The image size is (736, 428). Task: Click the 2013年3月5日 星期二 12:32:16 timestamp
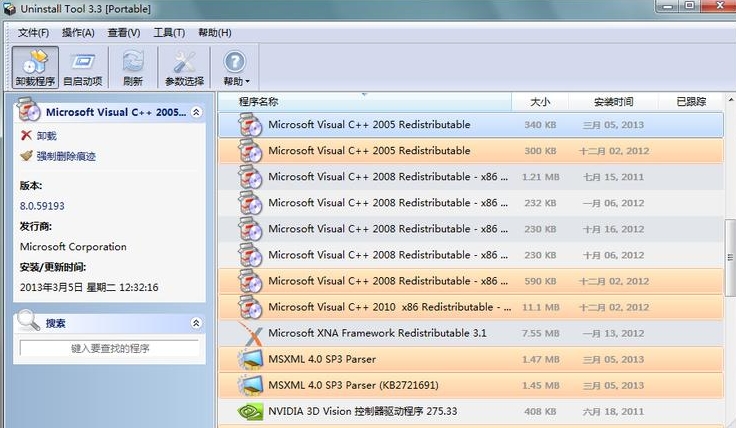(89, 287)
